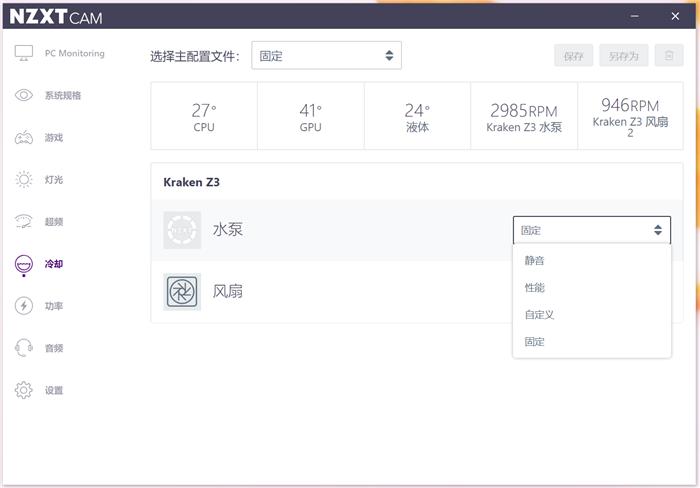
Task: Click the 功率 lightning bolt icon
Action: click(x=24, y=306)
